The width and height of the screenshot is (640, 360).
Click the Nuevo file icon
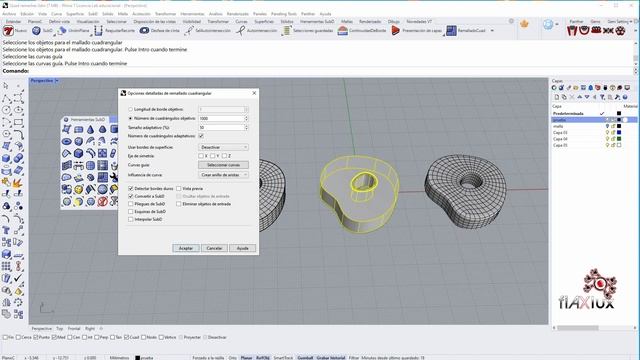click(x=8, y=31)
